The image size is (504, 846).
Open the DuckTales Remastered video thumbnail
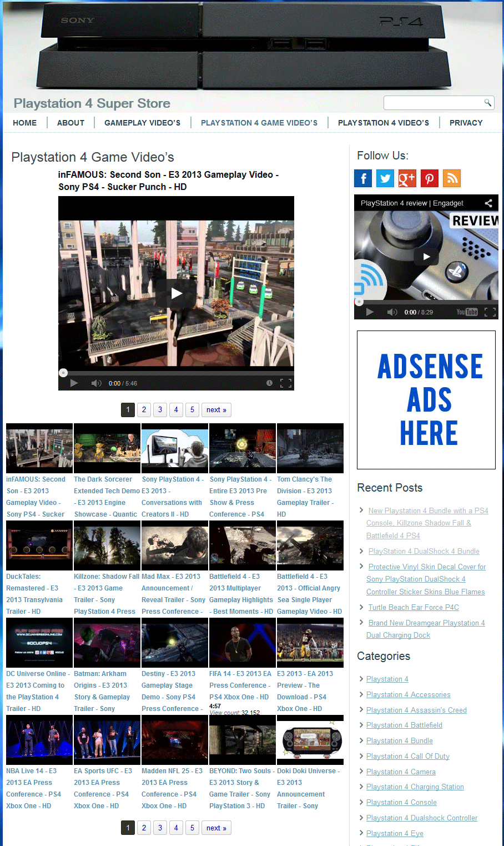[39, 545]
